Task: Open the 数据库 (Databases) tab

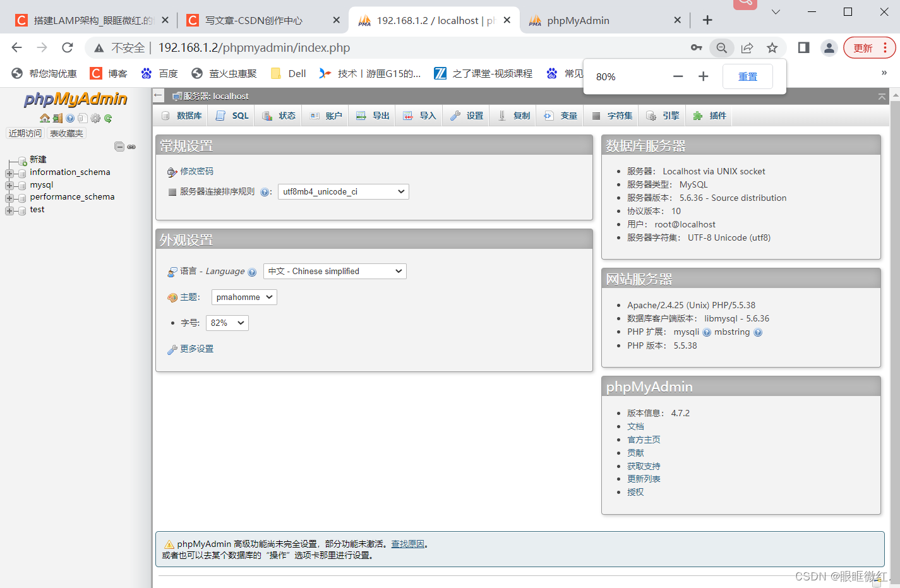Action: coord(182,116)
